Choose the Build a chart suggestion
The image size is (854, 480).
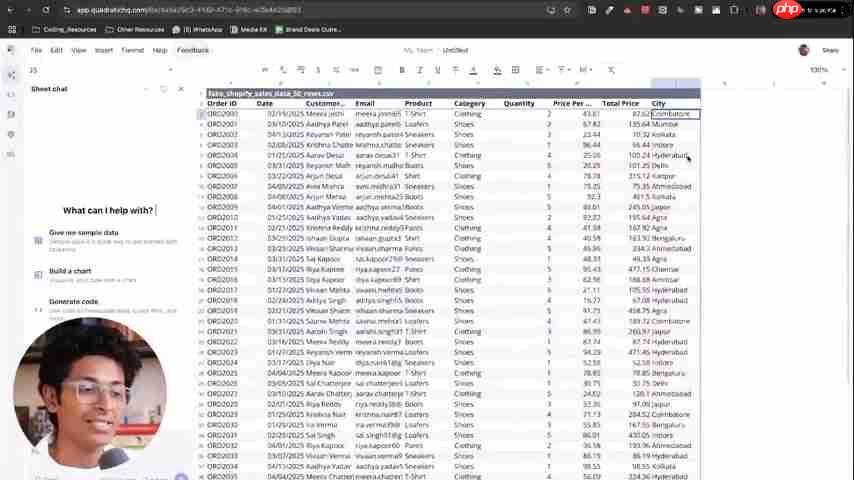tap(107, 275)
